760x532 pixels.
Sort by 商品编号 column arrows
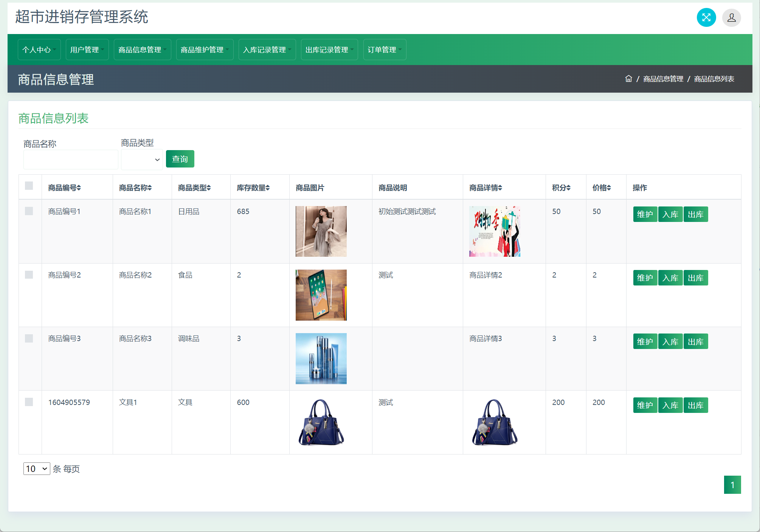(79, 188)
